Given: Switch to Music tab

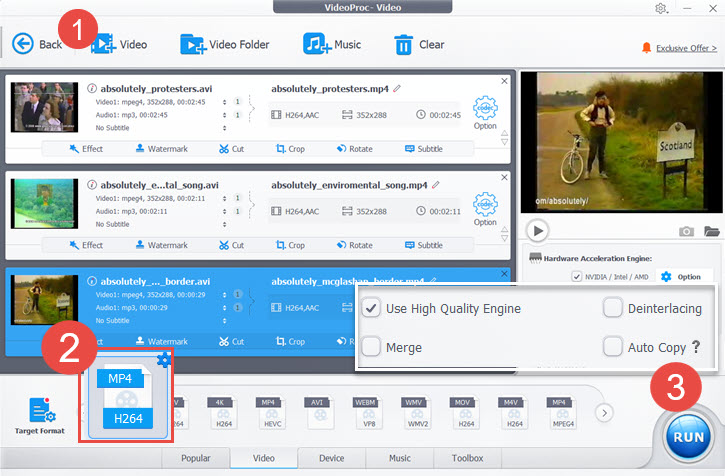Looking at the screenshot, I should [399, 458].
